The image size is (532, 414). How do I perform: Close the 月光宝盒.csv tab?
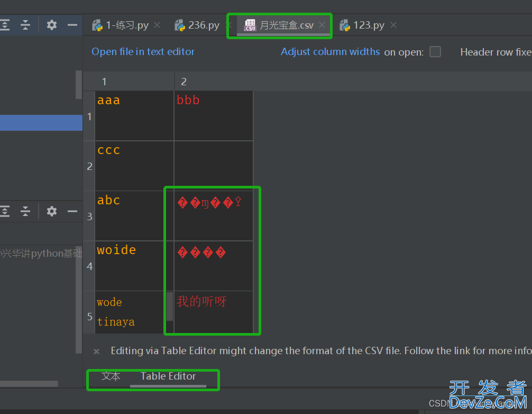[x=322, y=25]
